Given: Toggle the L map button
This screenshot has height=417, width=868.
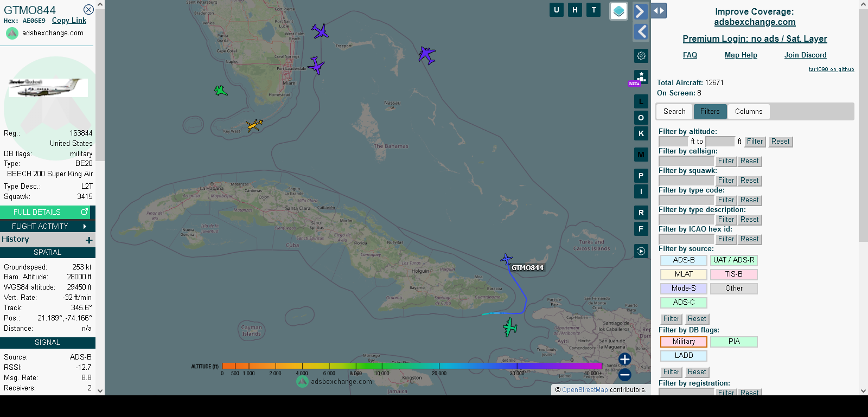Looking at the screenshot, I should (x=641, y=101).
